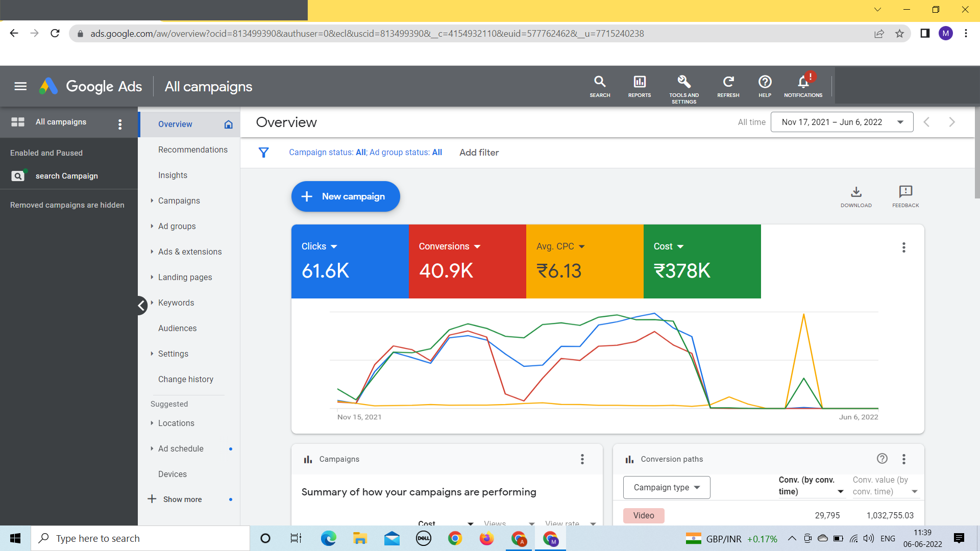Open Change history page
Screen dimensions: 980x551
[x=185, y=379]
